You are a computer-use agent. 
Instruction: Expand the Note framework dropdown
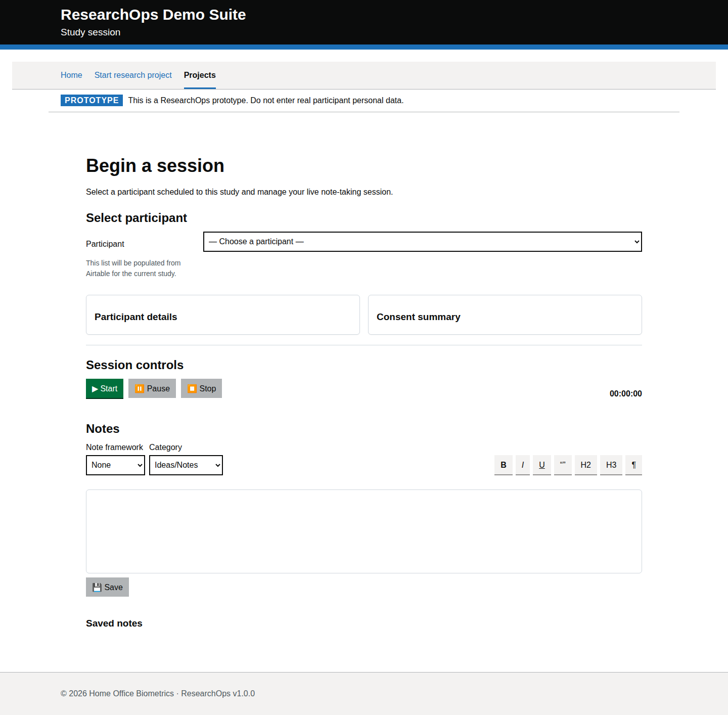click(x=115, y=465)
